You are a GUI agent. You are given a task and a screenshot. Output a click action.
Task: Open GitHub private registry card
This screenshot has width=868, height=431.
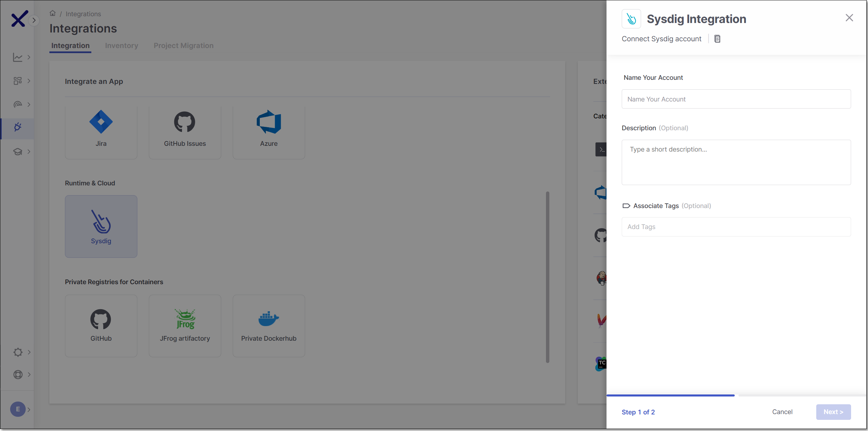(101, 326)
